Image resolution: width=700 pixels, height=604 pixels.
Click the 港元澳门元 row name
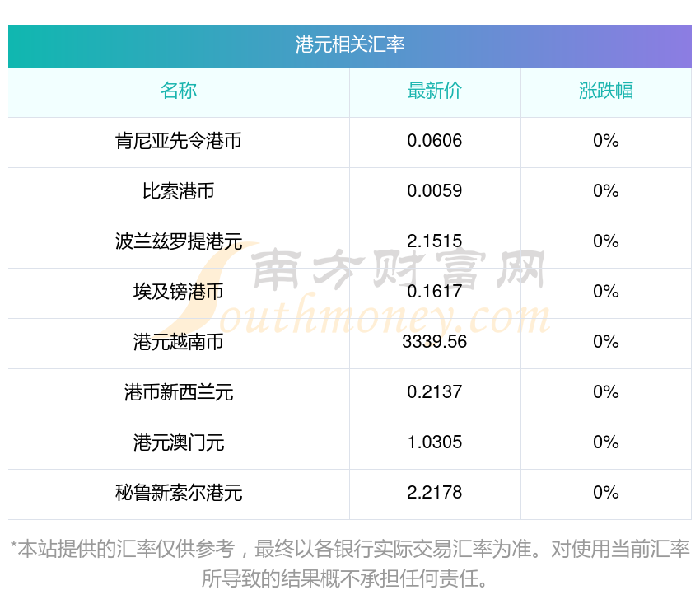click(x=179, y=442)
